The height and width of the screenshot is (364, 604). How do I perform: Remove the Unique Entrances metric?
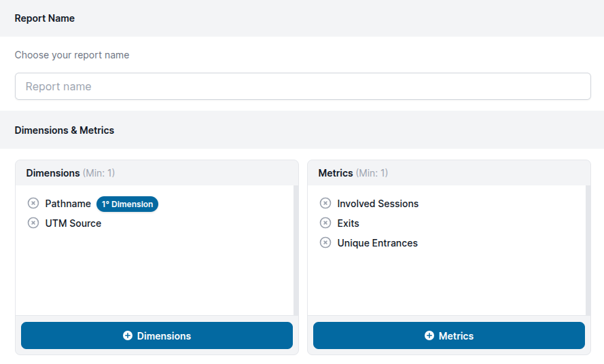point(325,242)
